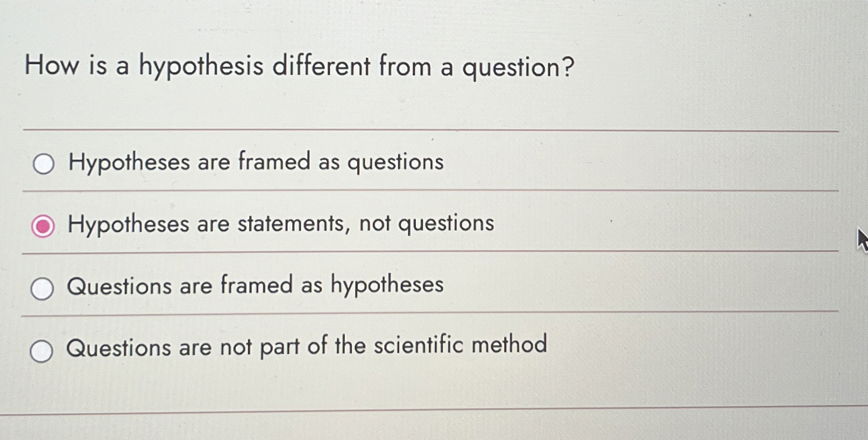Click the question heading text
This screenshot has width=868, height=440.
(x=299, y=66)
